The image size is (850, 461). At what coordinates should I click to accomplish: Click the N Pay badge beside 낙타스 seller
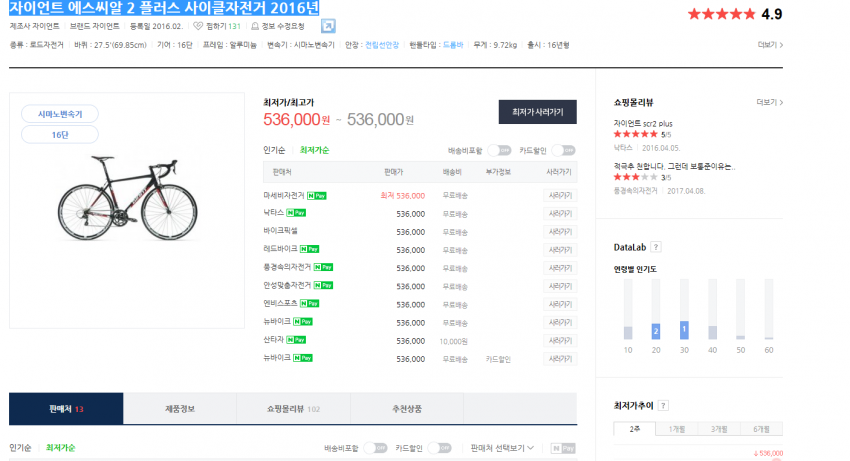(296, 213)
